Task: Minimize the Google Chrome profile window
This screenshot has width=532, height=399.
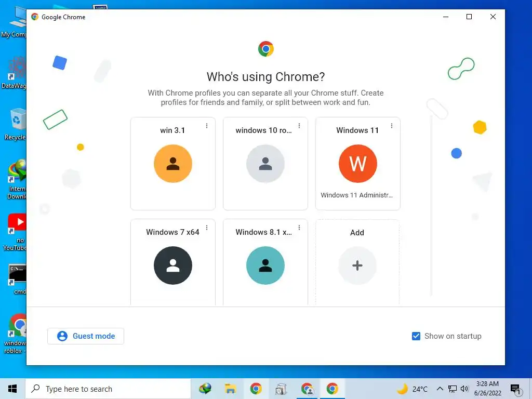Action: click(446, 17)
